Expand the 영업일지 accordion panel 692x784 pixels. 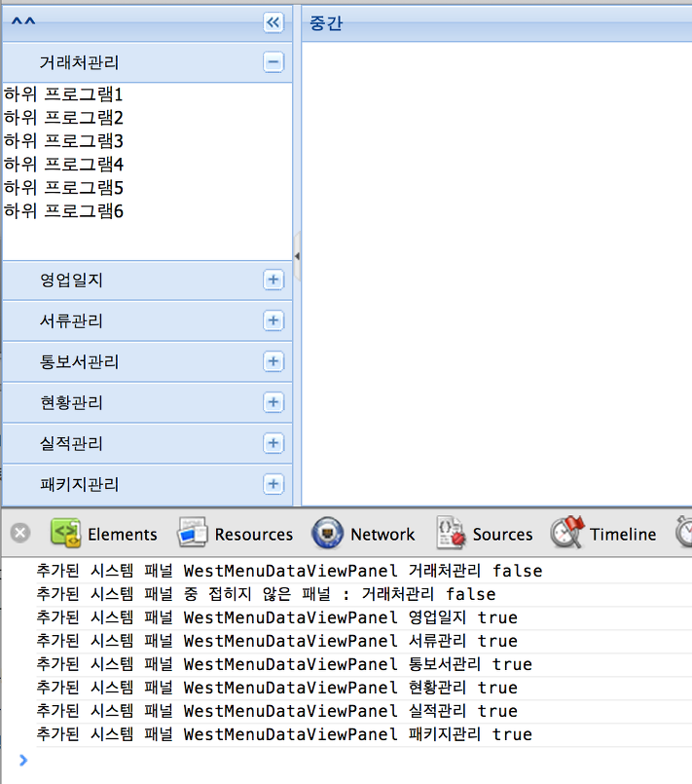[273, 280]
